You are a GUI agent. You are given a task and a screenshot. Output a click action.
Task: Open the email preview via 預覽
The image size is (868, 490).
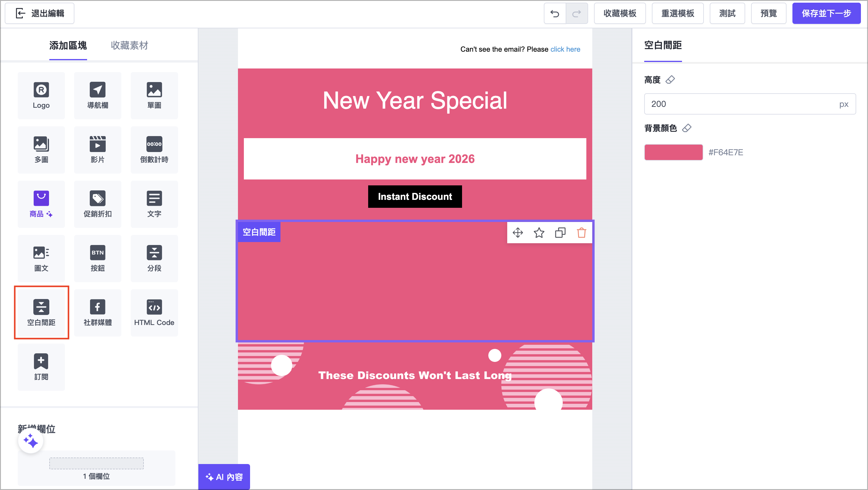[769, 13]
